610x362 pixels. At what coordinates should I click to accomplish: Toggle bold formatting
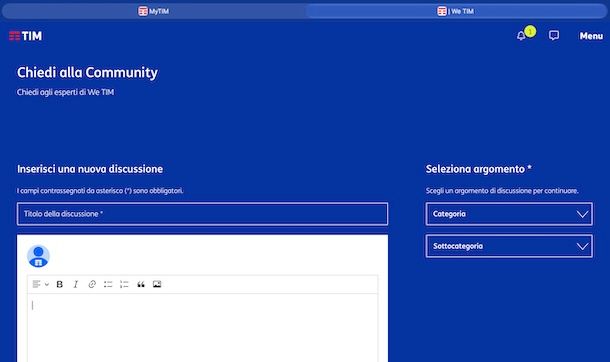(60, 284)
